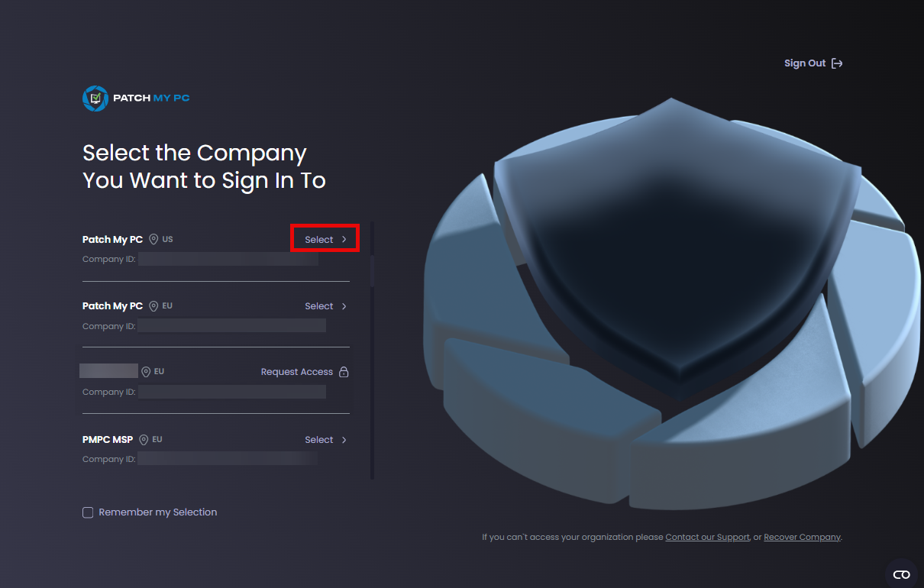Select the EU Patch My PC company
This screenshot has height=588, width=924.
coord(318,305)
